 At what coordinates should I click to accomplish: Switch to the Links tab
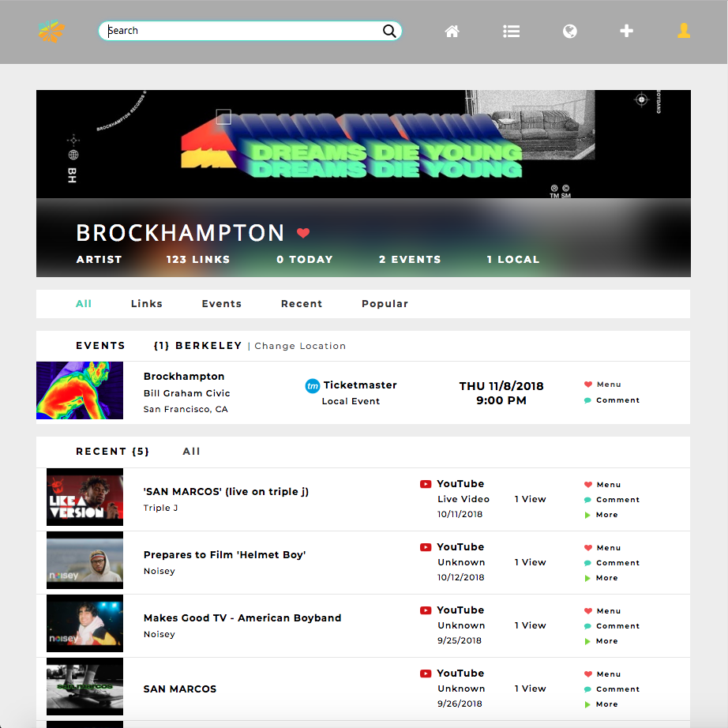coord(146,303)
